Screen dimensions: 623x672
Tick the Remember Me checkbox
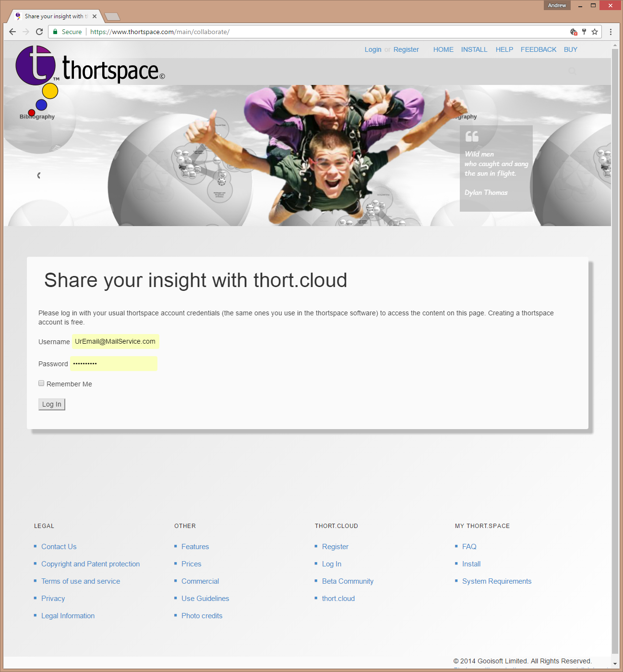pos(41,383)
